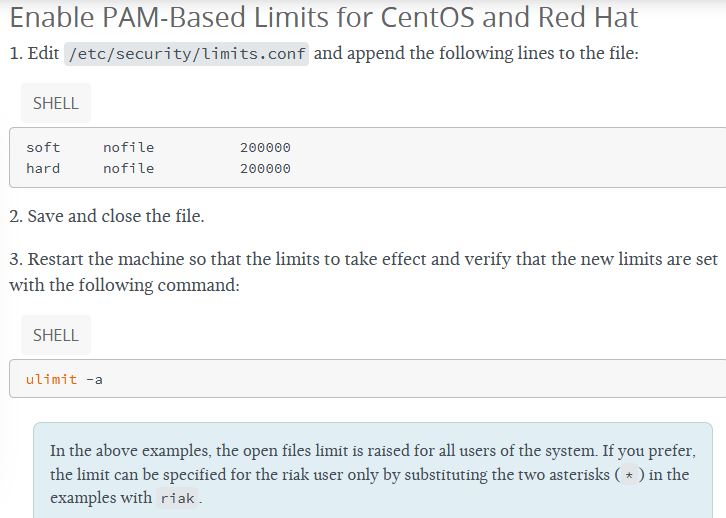Click the /etc/security/limits.conf inline code

click(187, 54)
